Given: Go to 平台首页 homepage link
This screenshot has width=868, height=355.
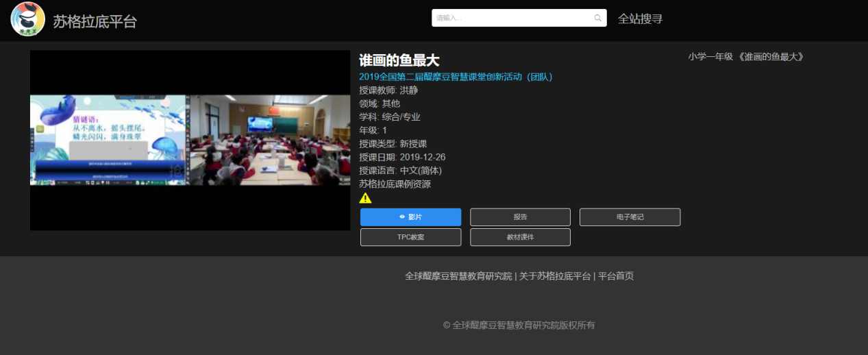Looking at the screenshot, I should click(x=616, y=276).
